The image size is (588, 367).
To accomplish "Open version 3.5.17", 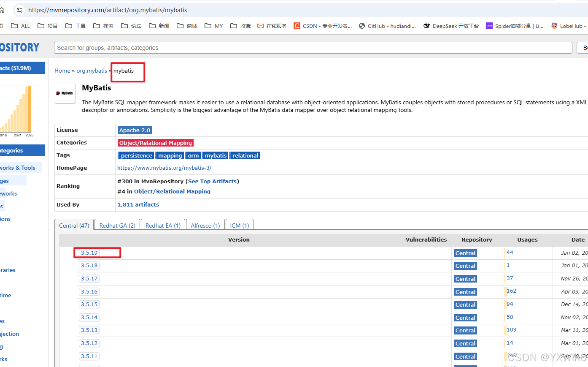I will coord(89,278).
